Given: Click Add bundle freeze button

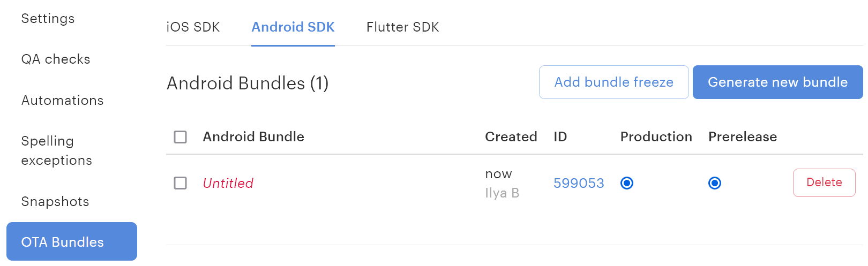Looking at the screenshot, I should coord(613,82).
